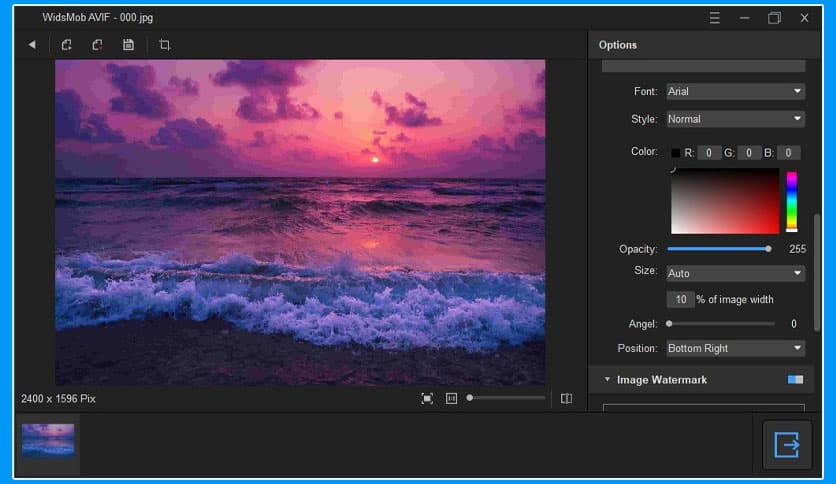
Task: Click the B color value field
Action: (788, 153)
